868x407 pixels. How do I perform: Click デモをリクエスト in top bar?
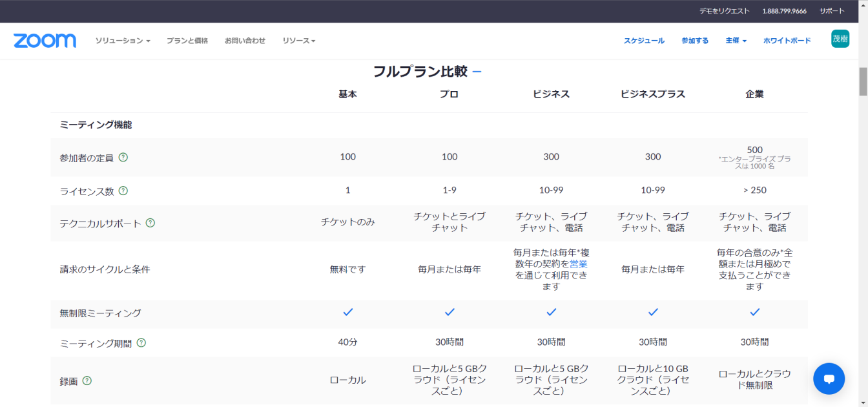coord(724,11)
